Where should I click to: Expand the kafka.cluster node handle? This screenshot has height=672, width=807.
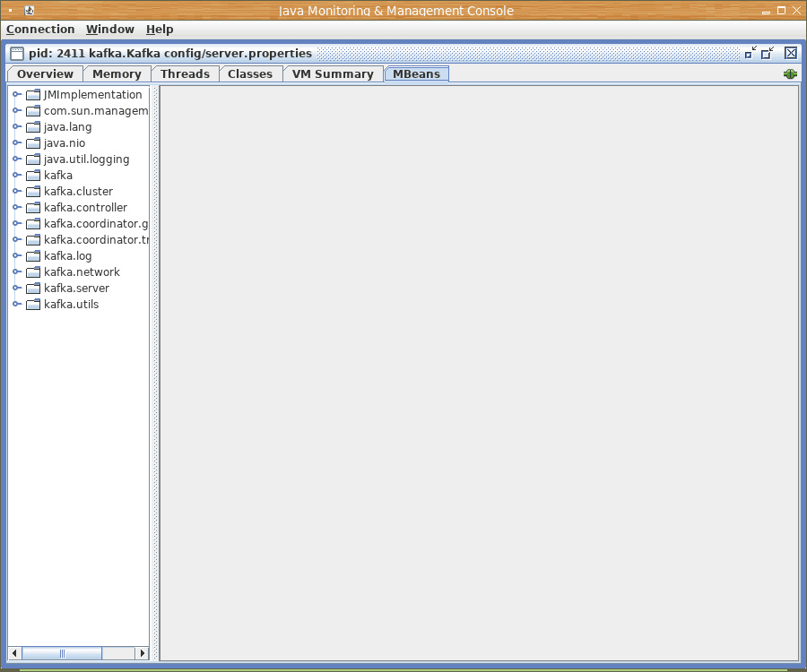click(x=16, y=191)
